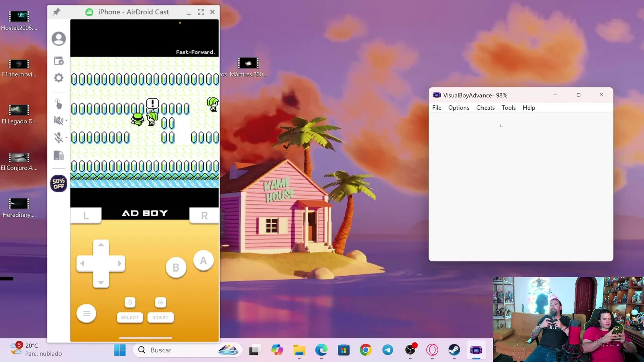Select the Hostel.2005 video file on desktop
The image size is (644, 362).
(x=19, y=21)
